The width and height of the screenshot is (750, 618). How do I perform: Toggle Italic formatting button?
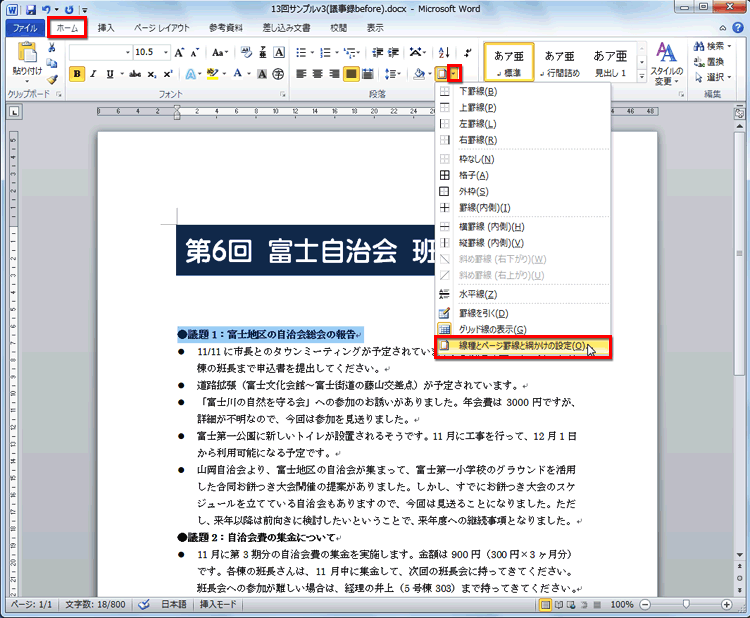(x=93, y=74)
